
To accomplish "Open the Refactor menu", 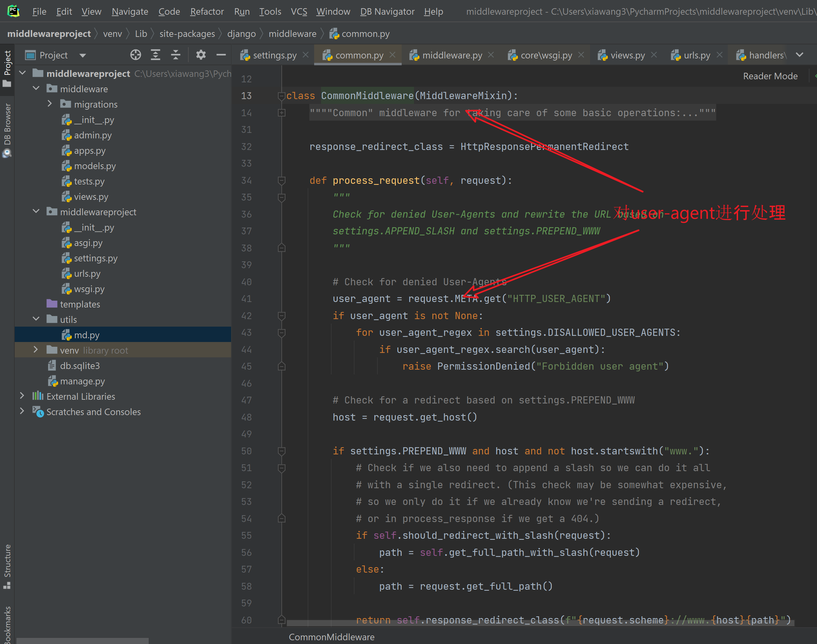I will coord(207,12).
